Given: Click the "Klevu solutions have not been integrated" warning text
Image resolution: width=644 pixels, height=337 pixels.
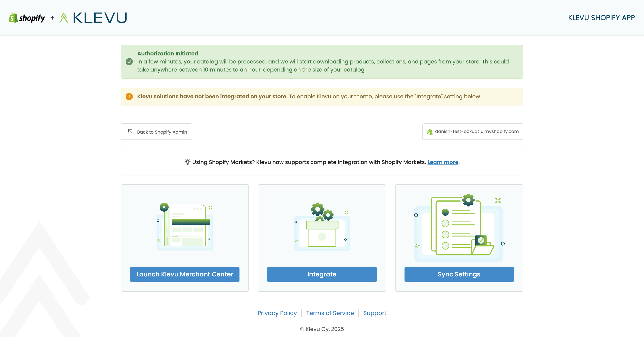Looking at the screenshot, I should (x=212, y=96).
